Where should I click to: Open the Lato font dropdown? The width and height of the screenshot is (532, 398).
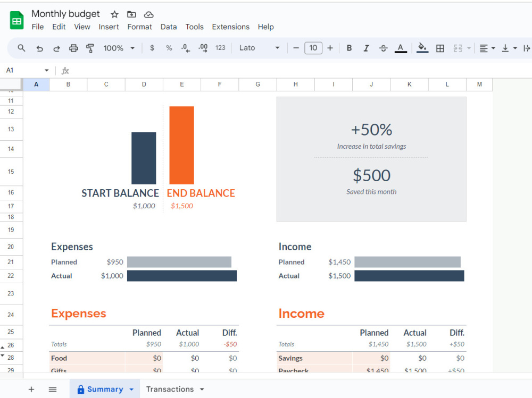(259, 48)
